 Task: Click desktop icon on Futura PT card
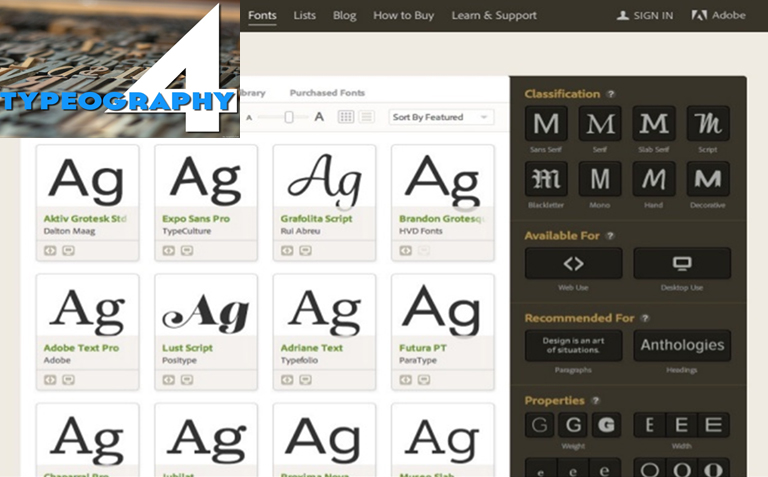click(424, 380)
